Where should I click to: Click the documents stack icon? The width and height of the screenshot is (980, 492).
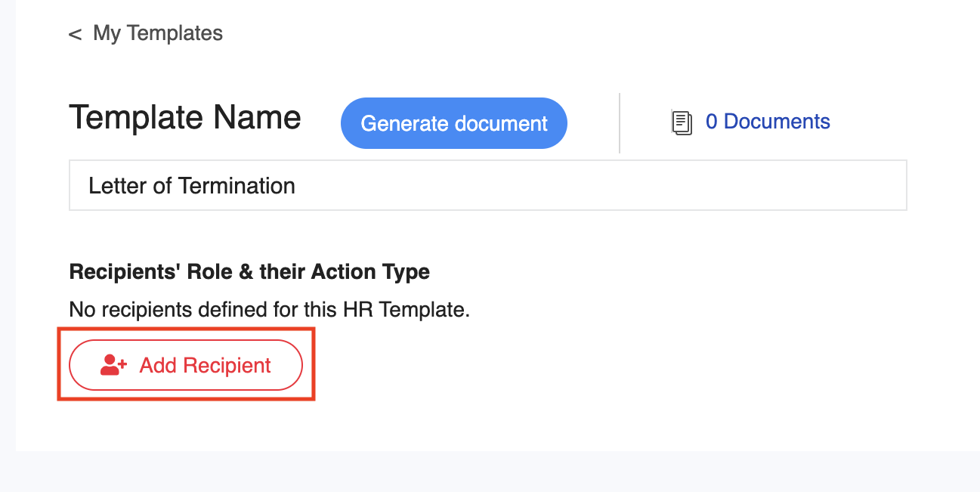(682, 122)
